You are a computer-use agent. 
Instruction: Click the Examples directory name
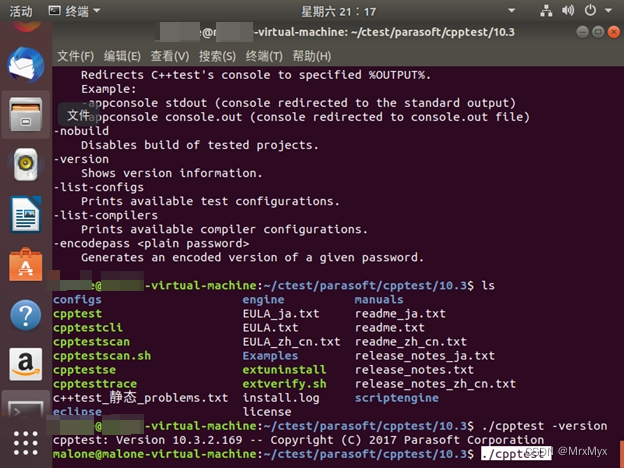(x=270, y=356)
